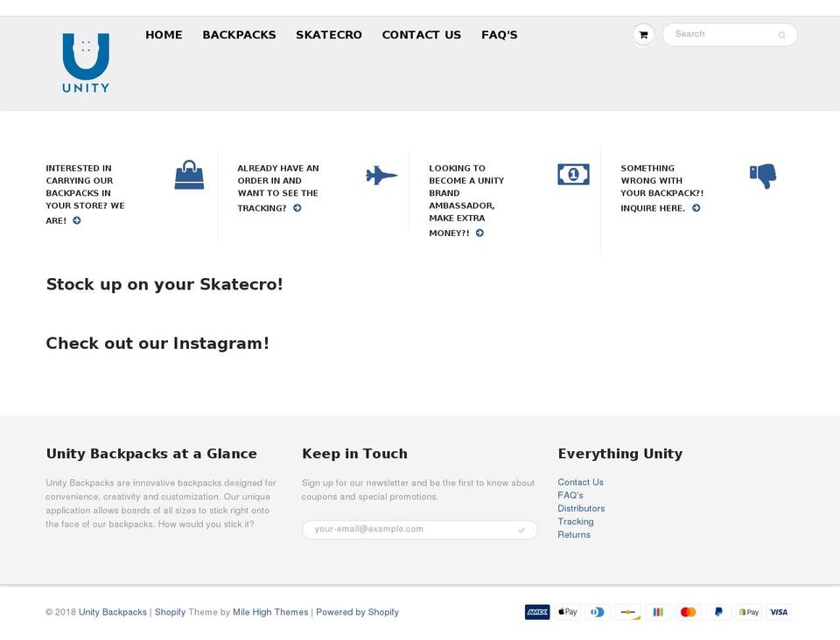
Task: Submit the newsletter signup via checkmark button
Action: point(521,530)
